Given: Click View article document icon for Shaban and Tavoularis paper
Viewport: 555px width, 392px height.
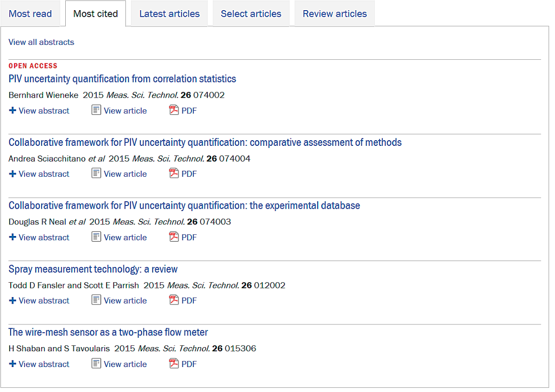Looking at the screenshot, I should click(96, 364).
